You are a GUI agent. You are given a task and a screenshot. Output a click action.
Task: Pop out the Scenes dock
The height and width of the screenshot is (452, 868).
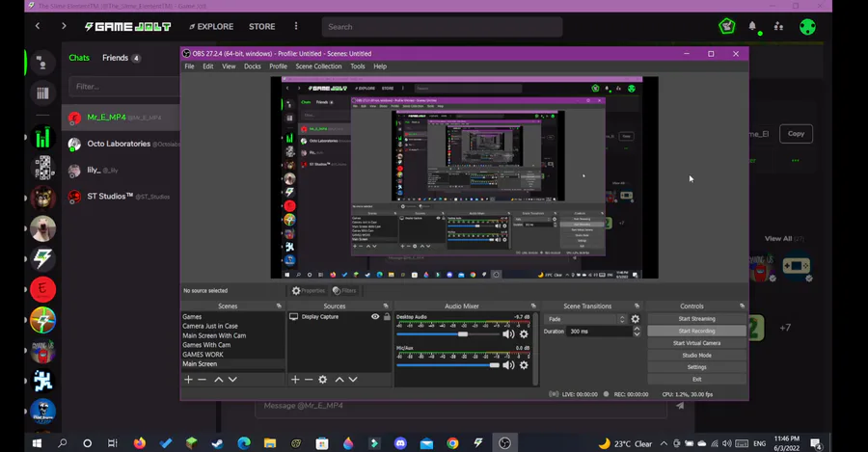[279, 306]
